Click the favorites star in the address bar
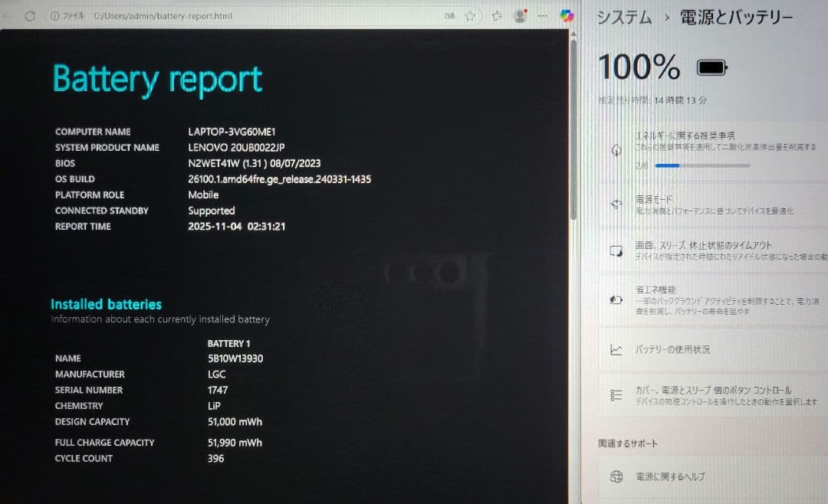Viewport: 828px width, 504px height. point(470,15)
